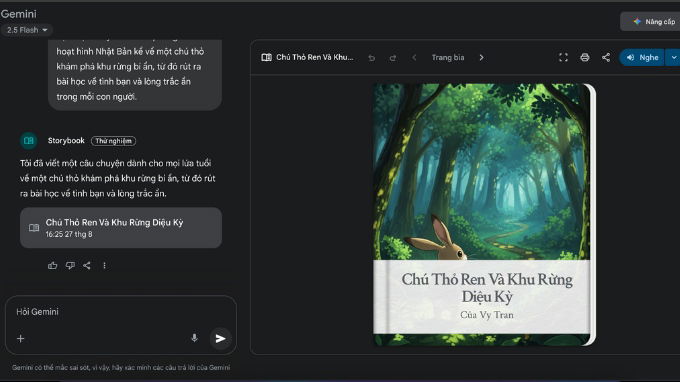Enter fullscreen view of the storybook
Screen dimensions: 680x382
(x=563, y=58)
